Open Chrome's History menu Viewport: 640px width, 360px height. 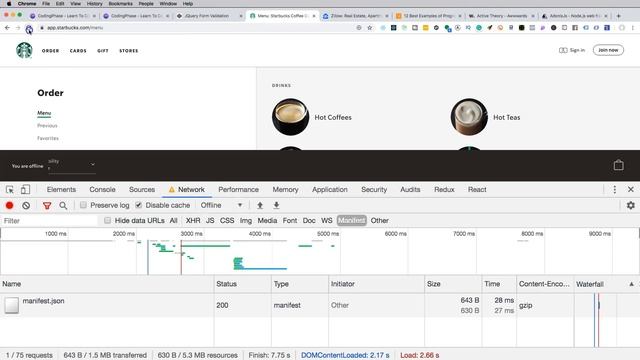94,3
